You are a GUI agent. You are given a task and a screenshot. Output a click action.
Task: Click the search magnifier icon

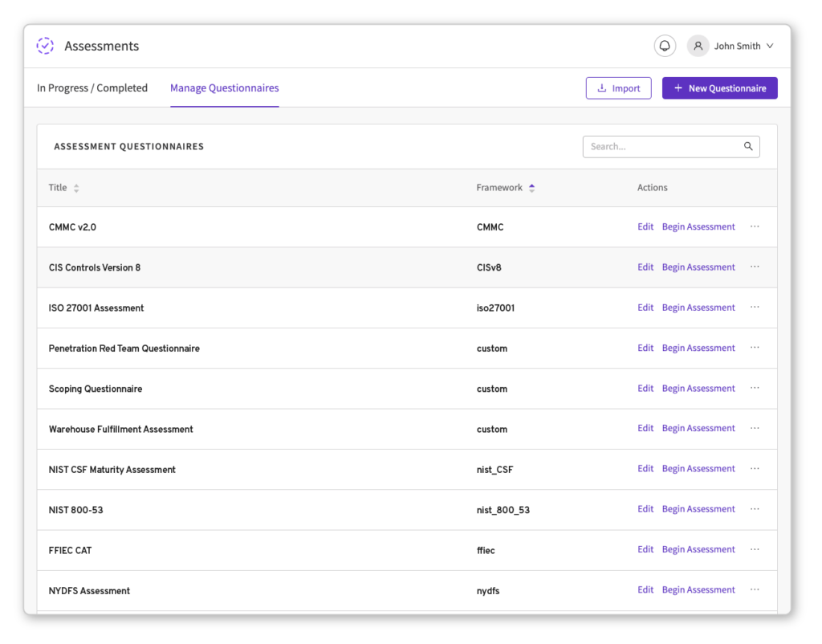(748, 146)
